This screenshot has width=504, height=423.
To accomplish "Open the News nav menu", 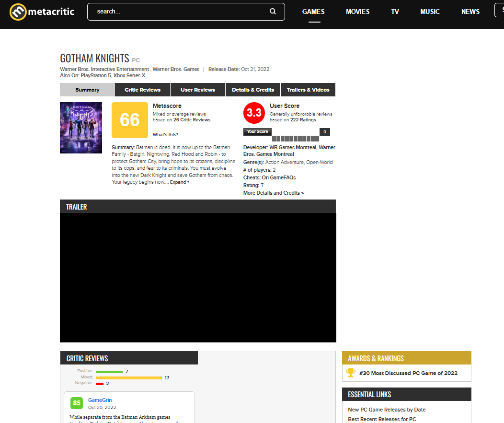I will point(470,12).
